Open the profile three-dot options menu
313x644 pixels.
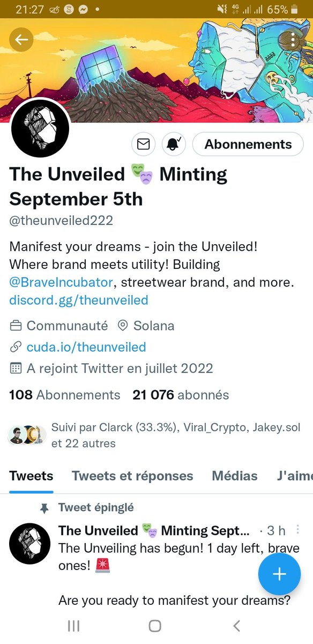click(x=292, y=39)
